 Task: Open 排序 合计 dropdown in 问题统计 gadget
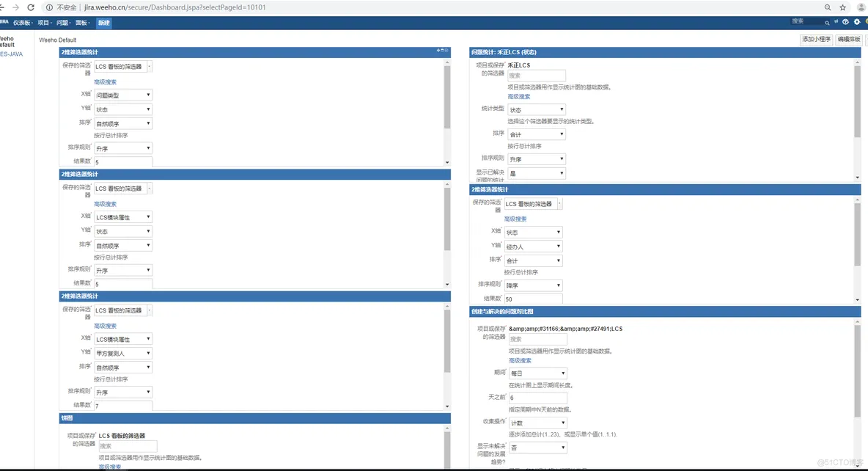tap(537, 134)
